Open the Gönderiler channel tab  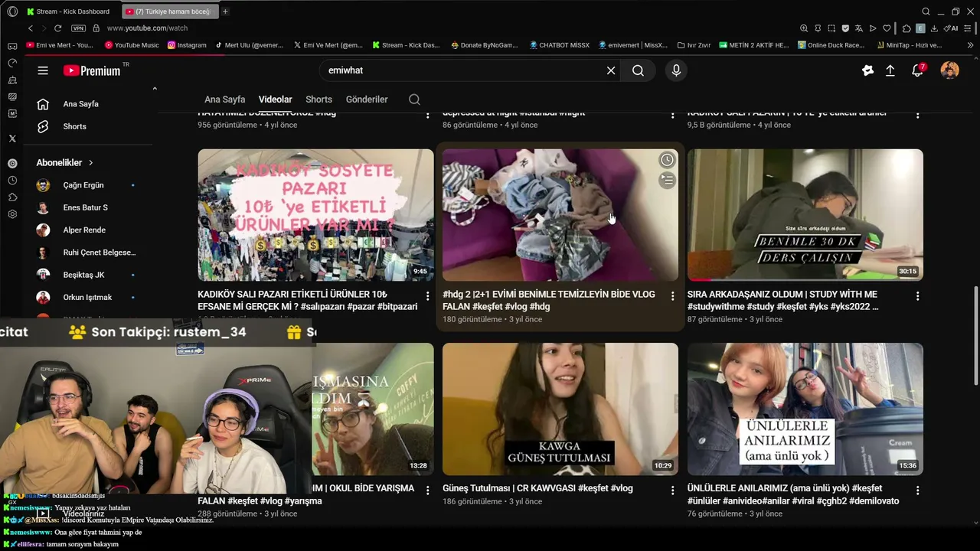[367, 99]
